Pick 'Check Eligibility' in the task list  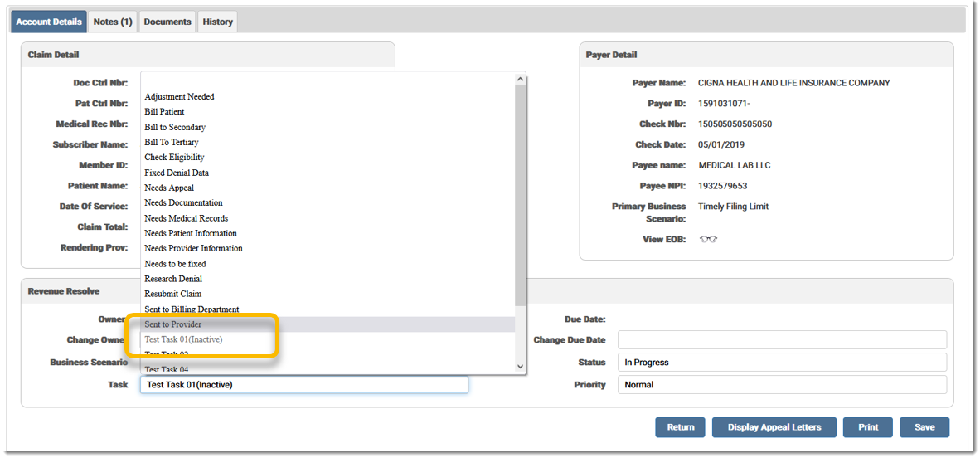174,158
